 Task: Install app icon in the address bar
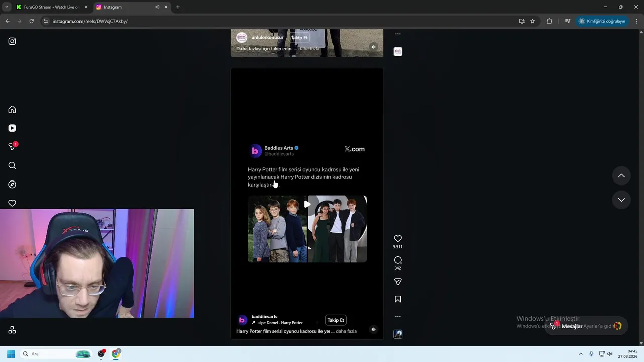pos(522,21)
